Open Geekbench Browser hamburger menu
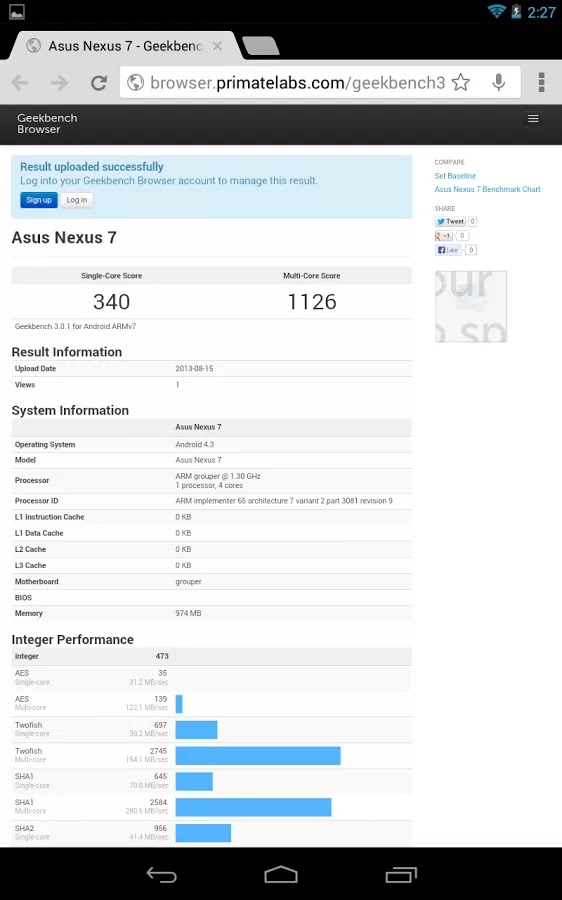The width and height of the screenshot is (562, 900). [533, 119]
